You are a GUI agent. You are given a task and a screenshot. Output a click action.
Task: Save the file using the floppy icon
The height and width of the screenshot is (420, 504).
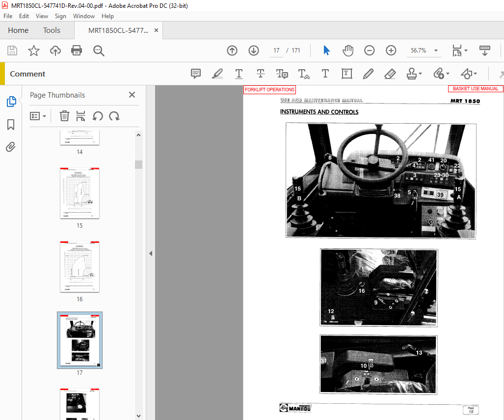12,51
